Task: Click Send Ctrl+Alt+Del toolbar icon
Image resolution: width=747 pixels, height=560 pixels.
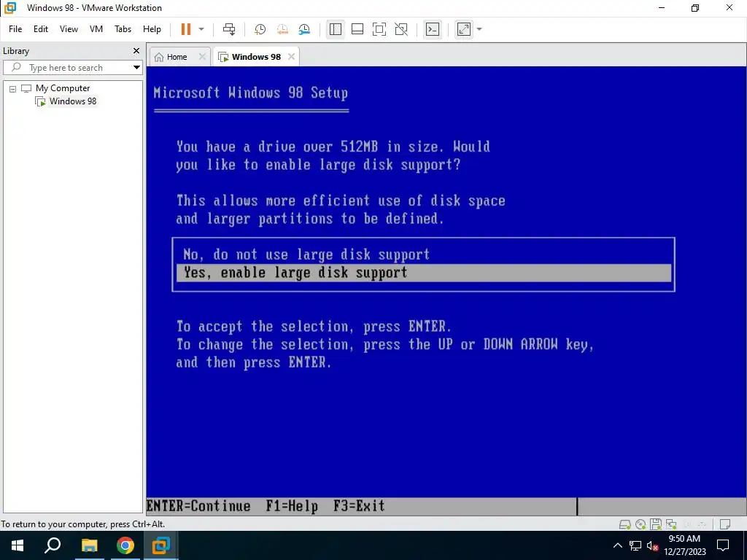Action: (x=229, y=29)
